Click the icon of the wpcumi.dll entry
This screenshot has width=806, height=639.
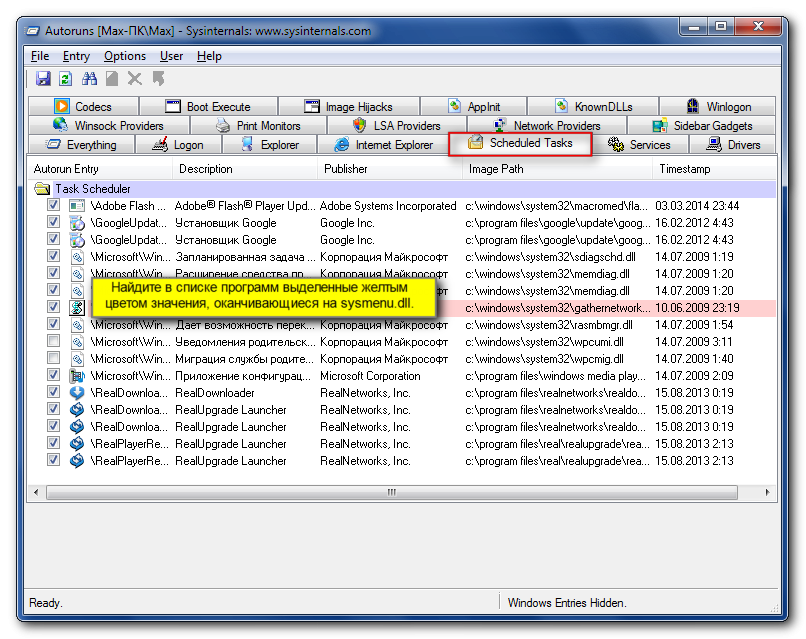77,342
